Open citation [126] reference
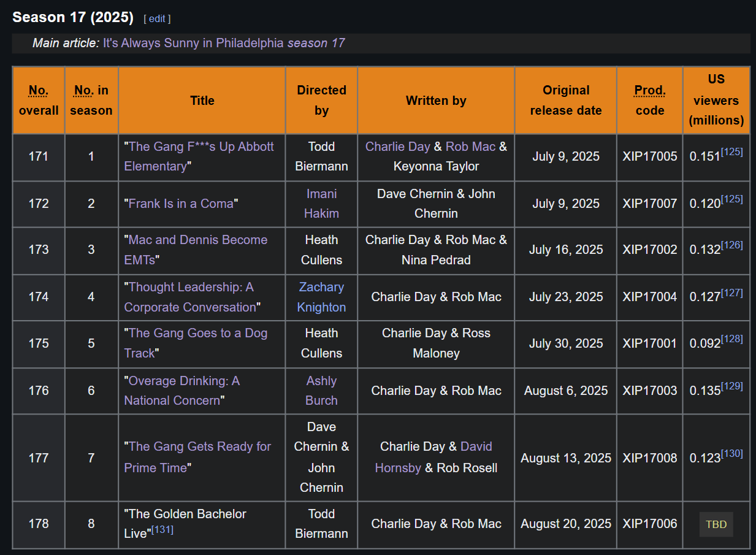Screen dimensions: 756x555 732,245
